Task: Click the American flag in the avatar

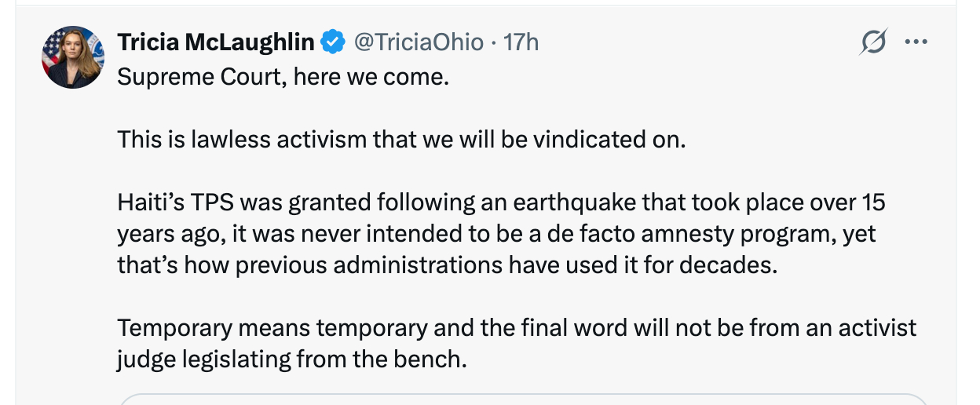Action: 53,47
